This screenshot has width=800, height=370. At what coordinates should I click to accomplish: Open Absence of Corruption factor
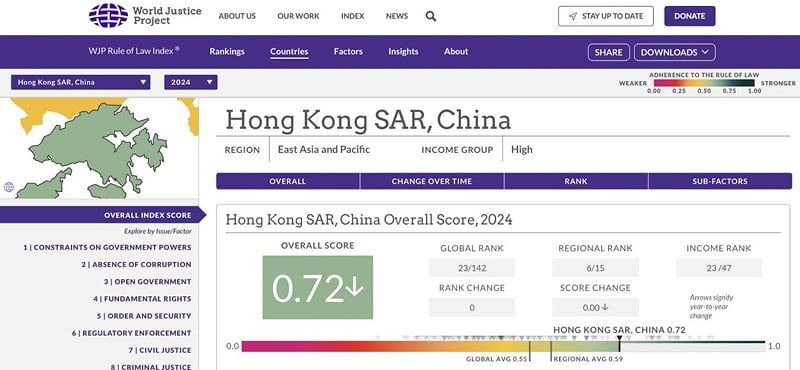136,264
